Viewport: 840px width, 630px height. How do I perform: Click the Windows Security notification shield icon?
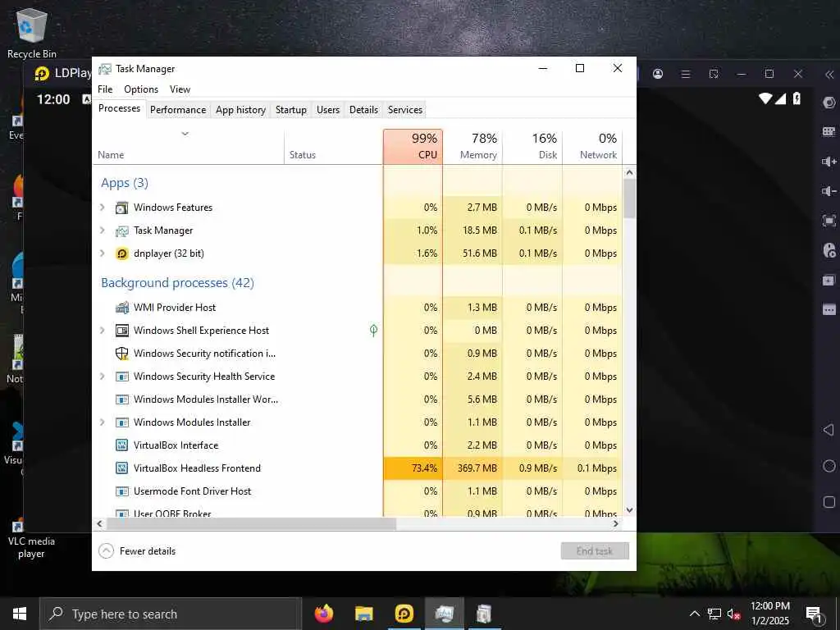click(122, 354)
